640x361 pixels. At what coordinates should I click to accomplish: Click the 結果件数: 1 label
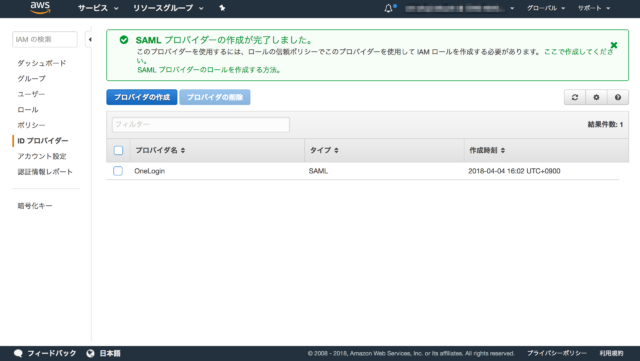(x=605, y=125)
